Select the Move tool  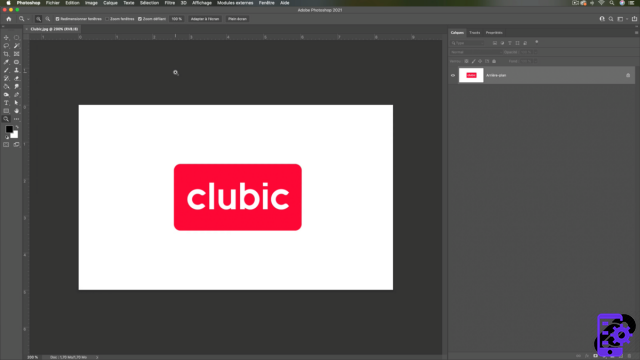pyautogui.click(x=6, y=38)
